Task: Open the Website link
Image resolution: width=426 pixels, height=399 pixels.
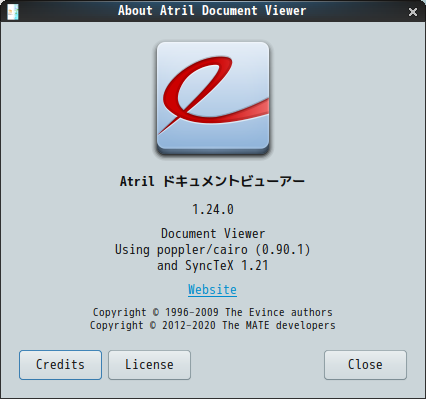Action: point(212,289)
